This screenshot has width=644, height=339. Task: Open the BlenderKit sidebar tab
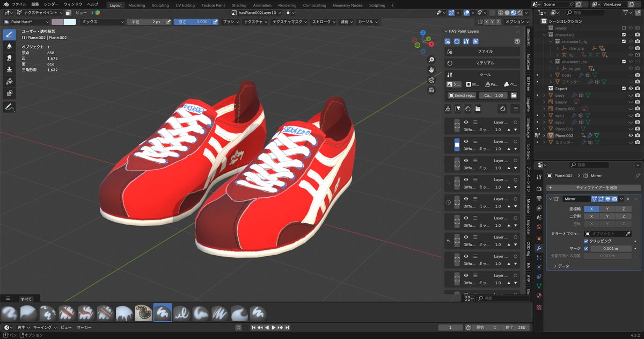529,39
